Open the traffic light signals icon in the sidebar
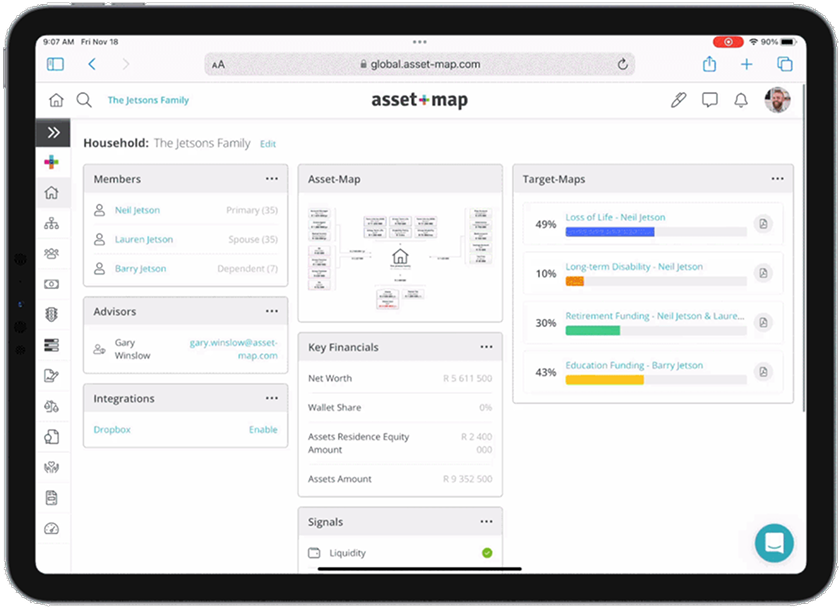The image size is (840, 608). 51,314
